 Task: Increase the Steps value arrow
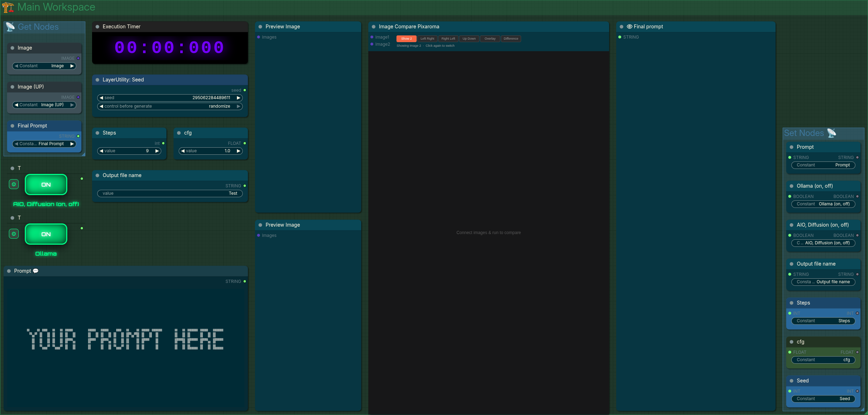(x=157, y=151)
